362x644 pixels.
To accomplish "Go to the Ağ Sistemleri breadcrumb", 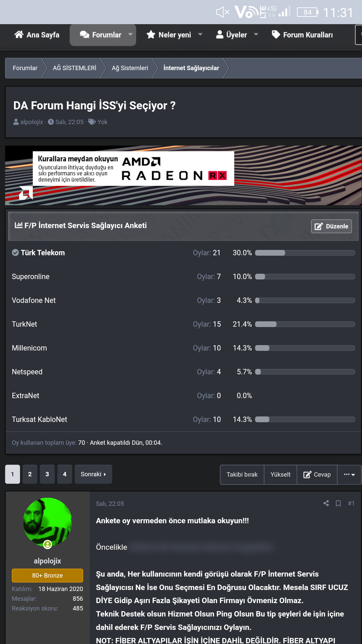I will coord(130,68).
